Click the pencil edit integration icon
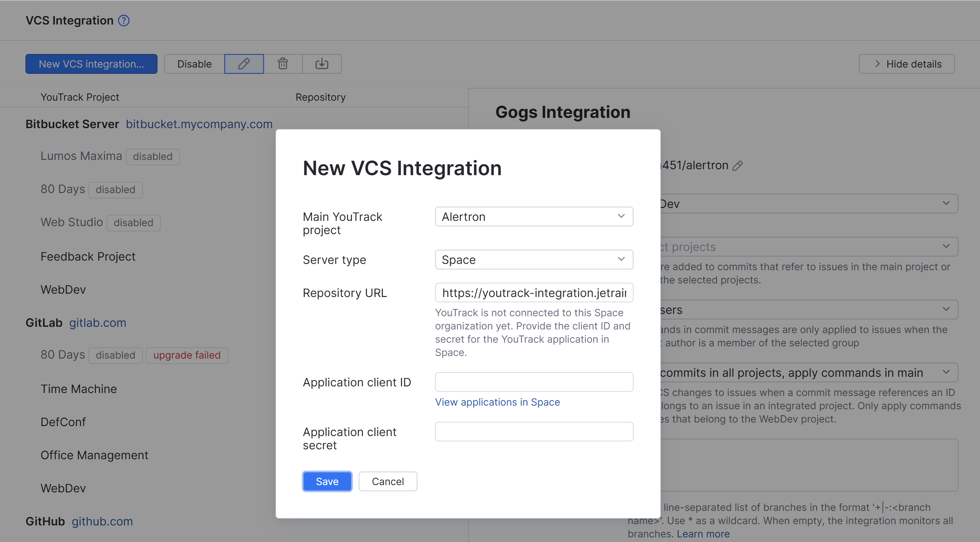980x542 pixels. [244, 64]
